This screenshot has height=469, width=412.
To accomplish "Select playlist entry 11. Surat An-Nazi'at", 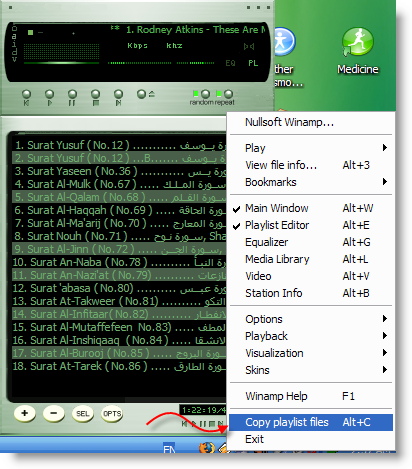I will pos(119,275).
